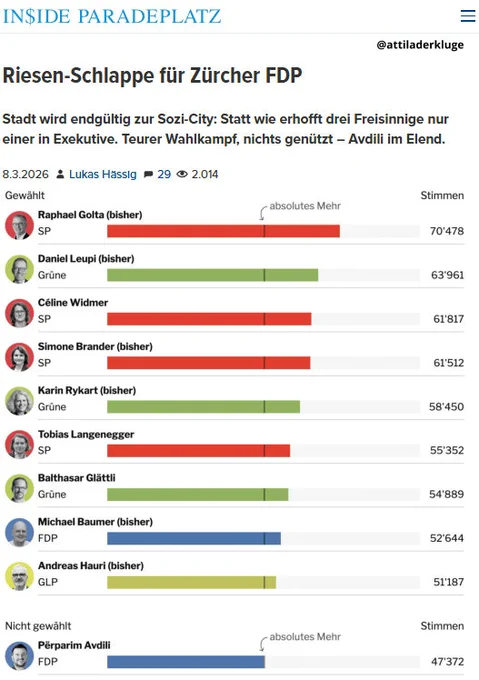Select Céline Widmer's avatar
The height and width of the screenshot is (680, 479).
pos(20,313)
